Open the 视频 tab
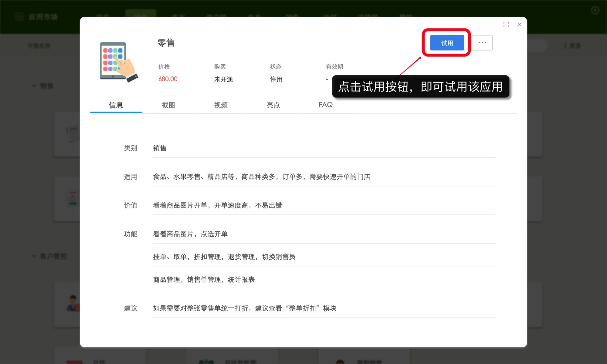607x364 pixels. click(221, 105)
